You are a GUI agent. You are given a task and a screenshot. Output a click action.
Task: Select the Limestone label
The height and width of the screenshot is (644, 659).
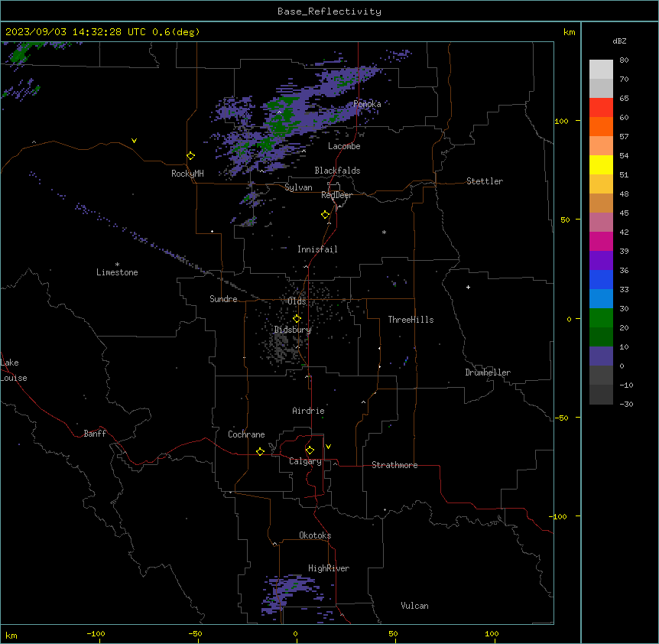tap(117, 272)
